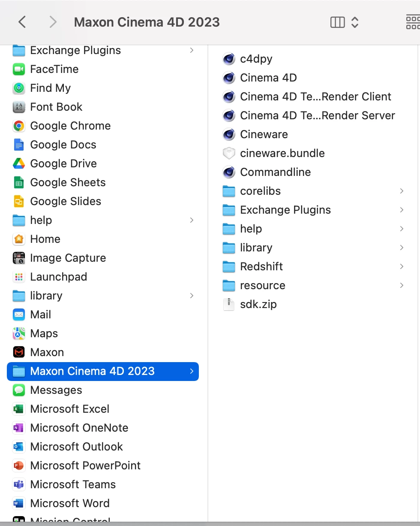Click the Microsoft Teams icon
The width and height of the screenshot is (420, 526).
coord(19,484)
